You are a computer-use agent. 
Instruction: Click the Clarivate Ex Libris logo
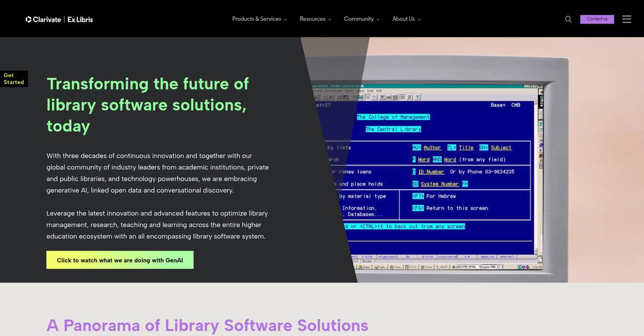[x=59, y=19]
